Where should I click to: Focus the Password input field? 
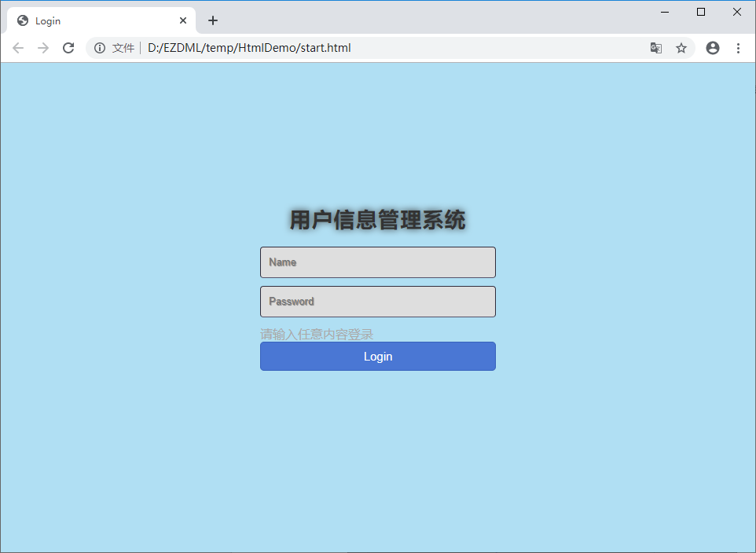[378, 302]
